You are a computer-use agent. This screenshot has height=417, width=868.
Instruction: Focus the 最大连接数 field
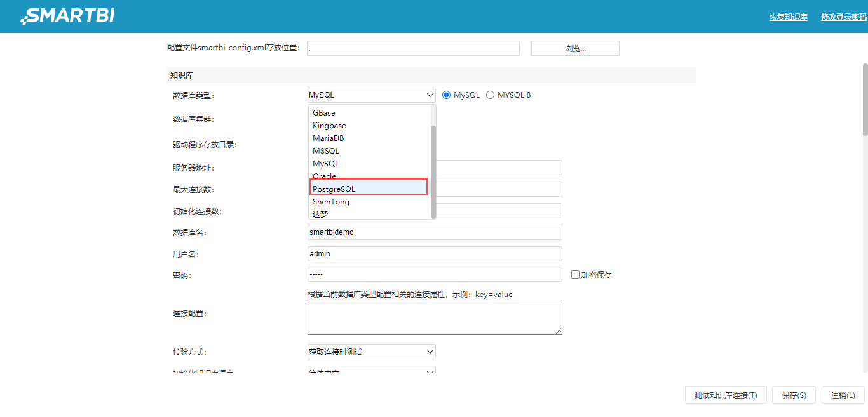click(x=499, y=189)
